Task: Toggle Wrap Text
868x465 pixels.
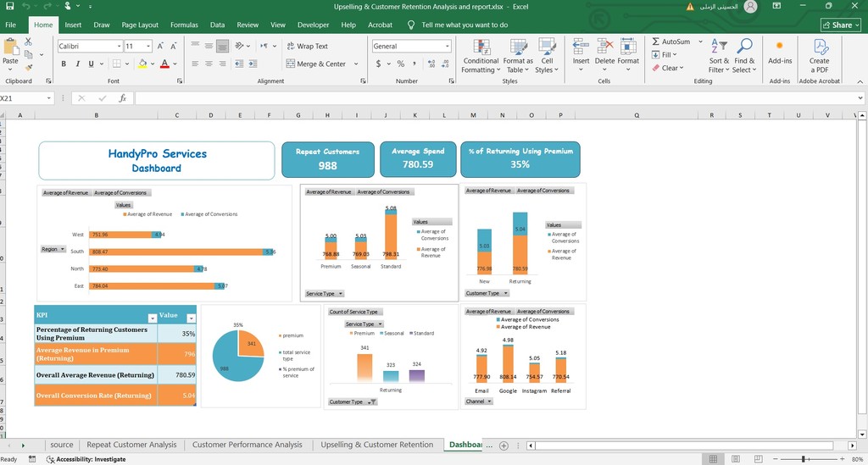Action: tap(307, 47)
